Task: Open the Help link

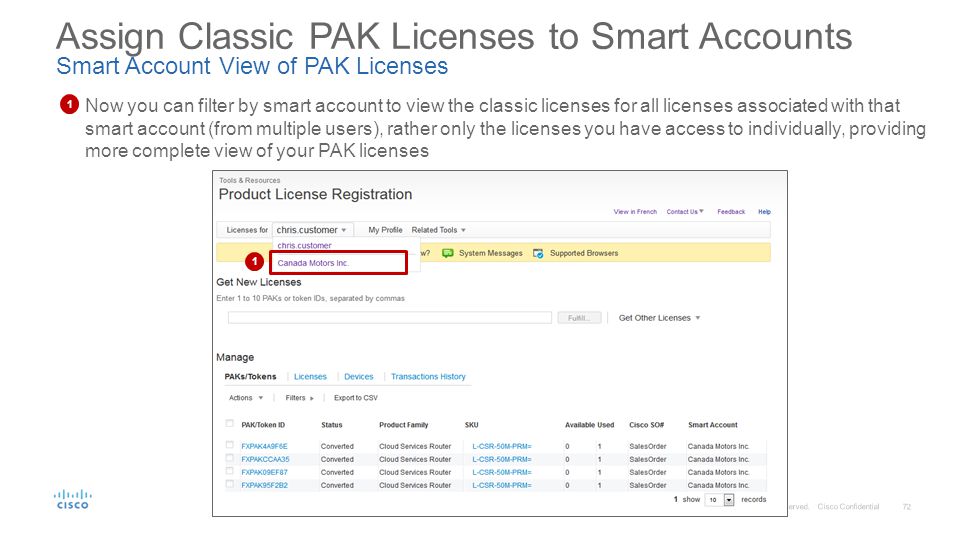Action: click(x=764, y=211)
